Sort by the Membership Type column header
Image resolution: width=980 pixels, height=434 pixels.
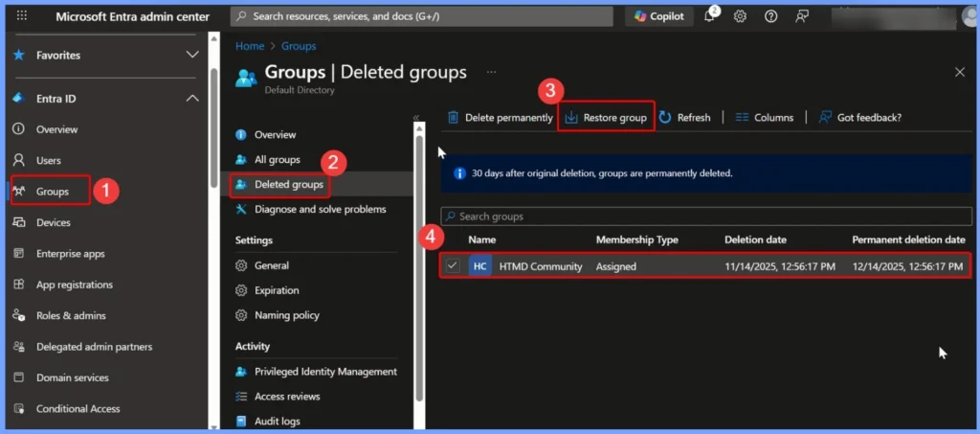pyautogui.click(x=636, y=240)
